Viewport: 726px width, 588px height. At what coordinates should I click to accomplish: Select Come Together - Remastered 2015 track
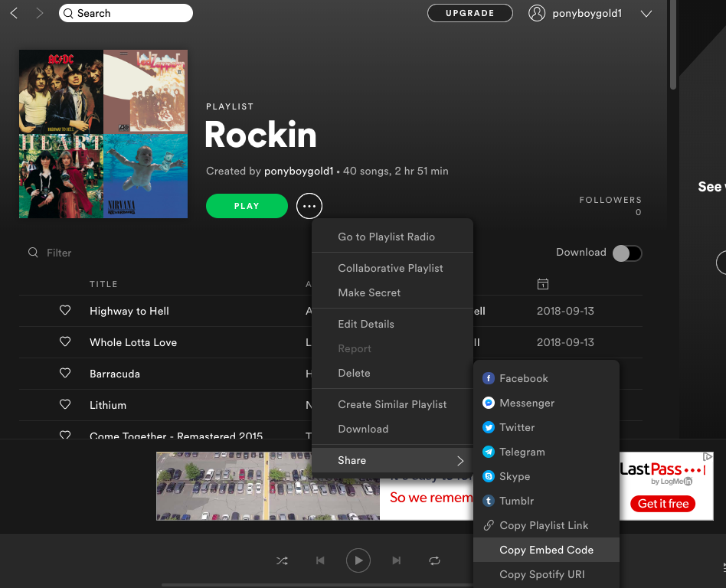176,435
